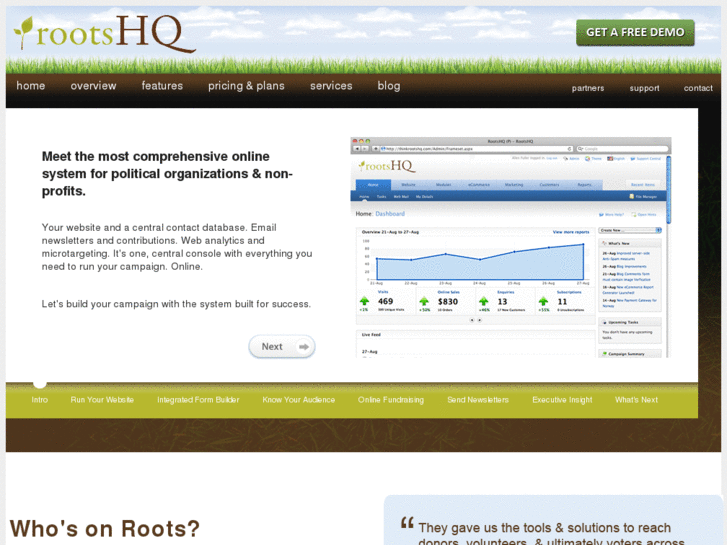Switch to Online Fundraising tab
Screen dimensions: 727x545
[391, 400]
